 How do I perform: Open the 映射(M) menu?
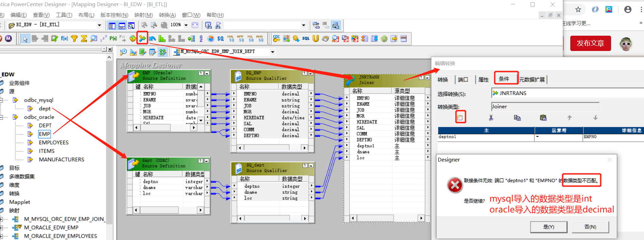[x=143, y=15]
